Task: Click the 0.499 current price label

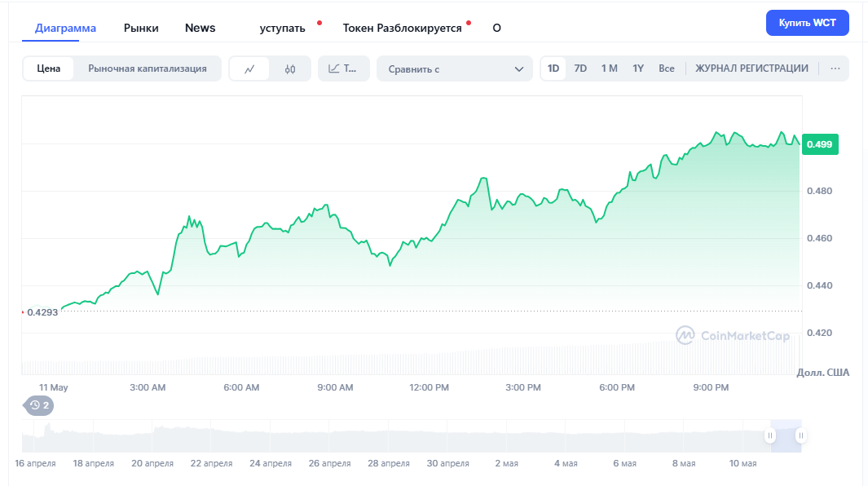Action: click(x=819, y=144)
